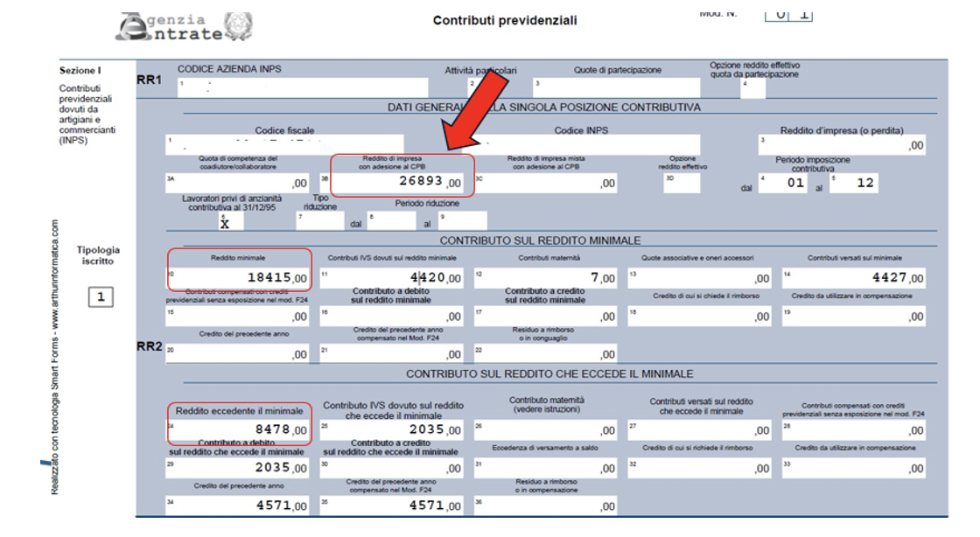Click the Reddito d'impresa (o perdita) field
This screenshot has height=537, width=980.
[842, 145]
